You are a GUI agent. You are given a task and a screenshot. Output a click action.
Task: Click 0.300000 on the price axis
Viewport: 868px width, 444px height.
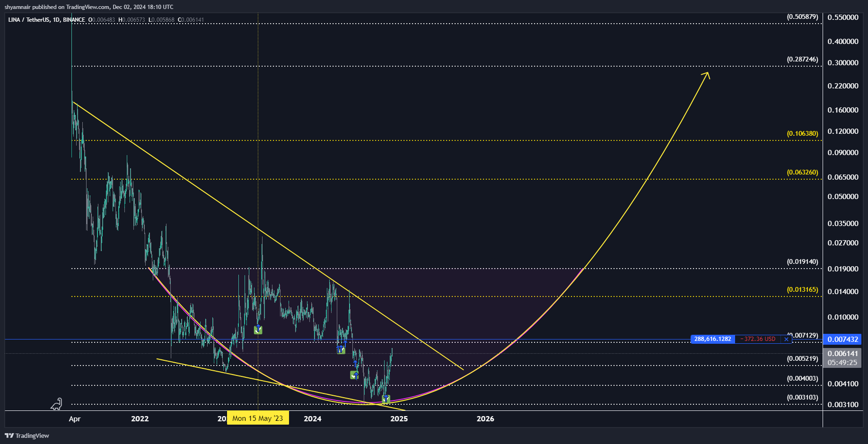842,62
